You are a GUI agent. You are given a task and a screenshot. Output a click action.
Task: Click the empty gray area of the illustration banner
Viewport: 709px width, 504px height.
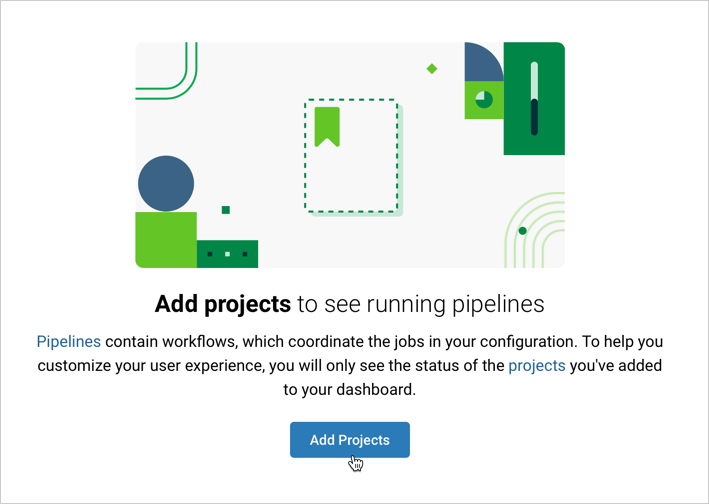tap(260, 110)
